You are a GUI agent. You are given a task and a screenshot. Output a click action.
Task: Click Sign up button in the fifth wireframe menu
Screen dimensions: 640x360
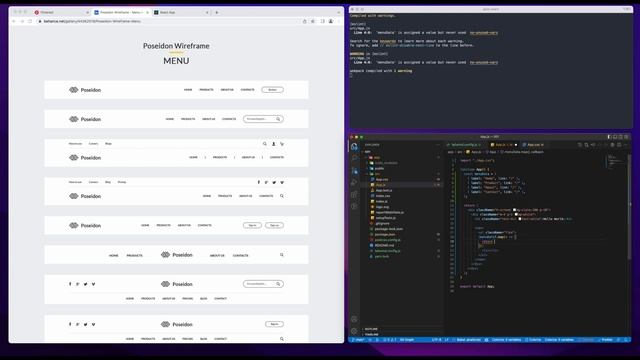(274, 225)
